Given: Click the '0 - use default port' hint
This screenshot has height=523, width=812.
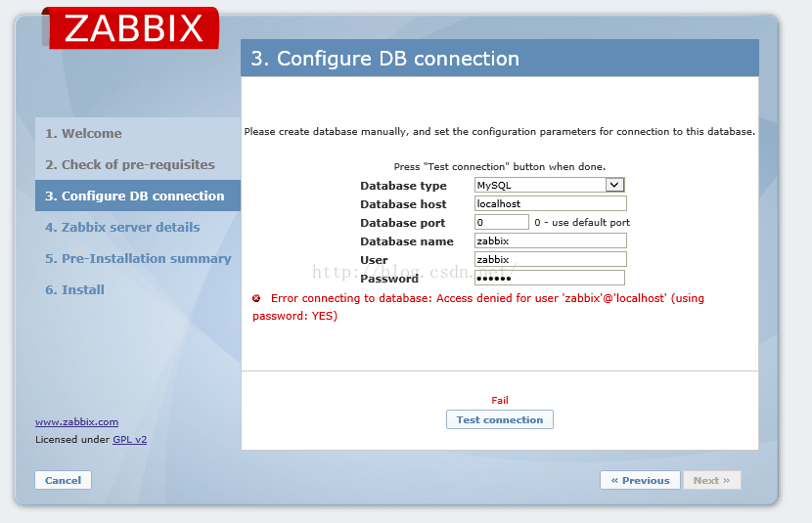Looking at the screenshot, I should coord(582,223).
